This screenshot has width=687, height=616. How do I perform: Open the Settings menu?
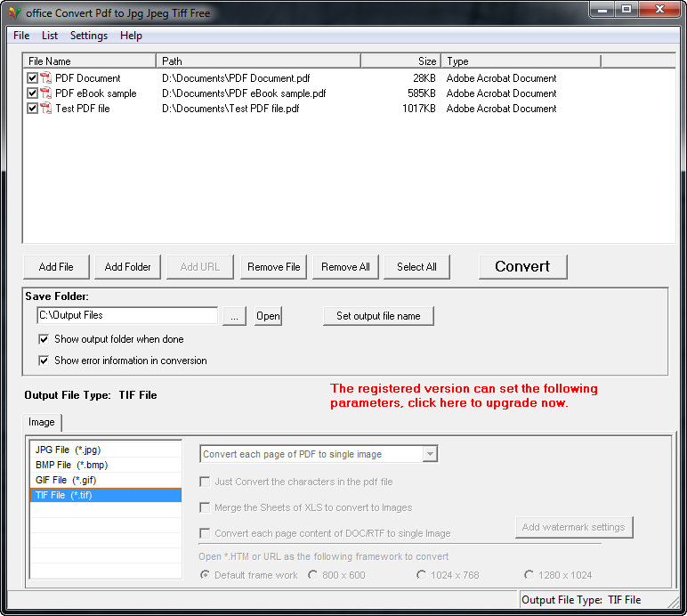[x=89, y=36]
